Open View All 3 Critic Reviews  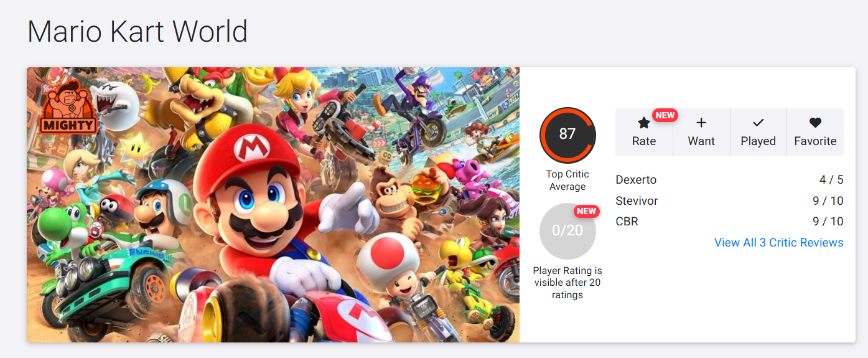[778, 242]
